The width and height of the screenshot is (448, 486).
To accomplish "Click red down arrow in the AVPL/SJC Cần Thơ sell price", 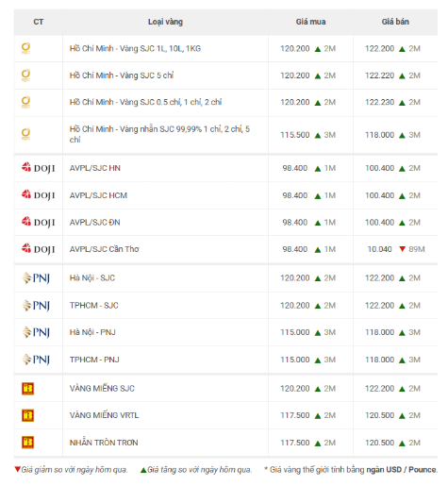I will [402, 249].
